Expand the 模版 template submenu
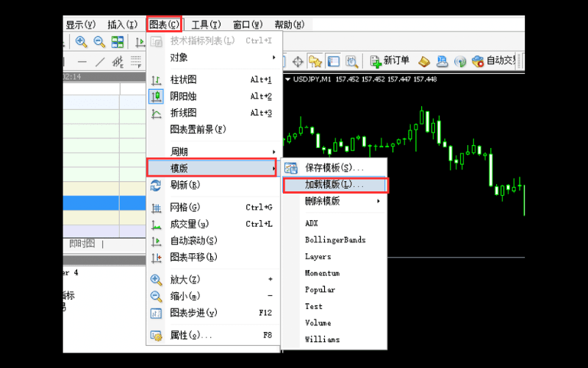The width and height of the screenshot is (588, 368). point(212,169)
